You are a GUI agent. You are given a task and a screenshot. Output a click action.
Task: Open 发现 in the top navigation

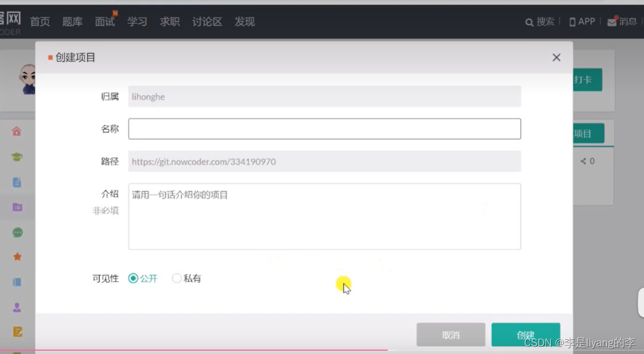(244, 22)
